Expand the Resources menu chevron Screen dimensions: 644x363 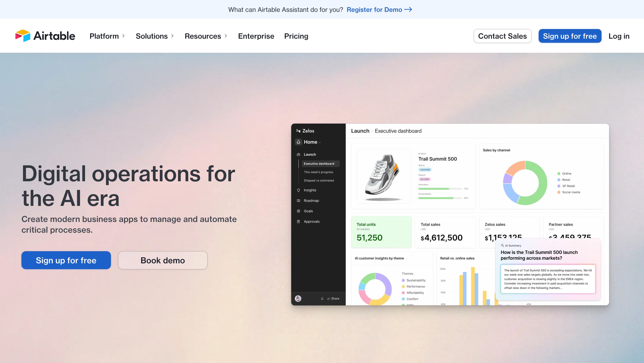point(226,36)
